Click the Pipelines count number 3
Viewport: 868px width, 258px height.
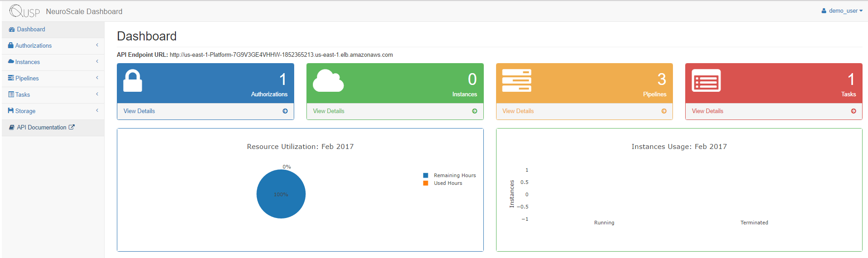[662, 79]
